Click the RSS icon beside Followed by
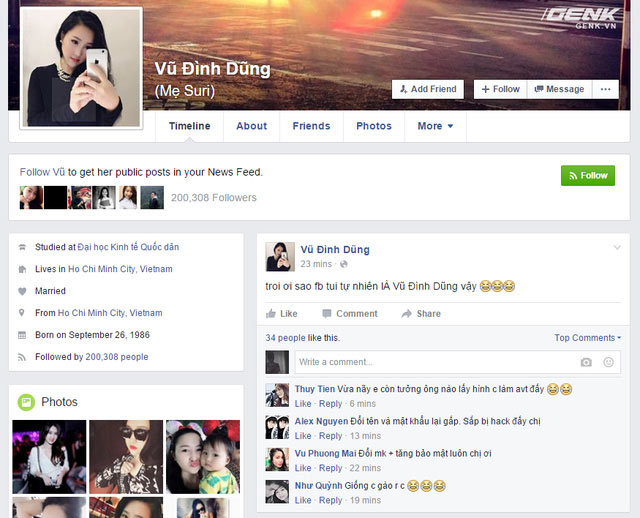This screenshot has width=640, height=518. [22, 358]
